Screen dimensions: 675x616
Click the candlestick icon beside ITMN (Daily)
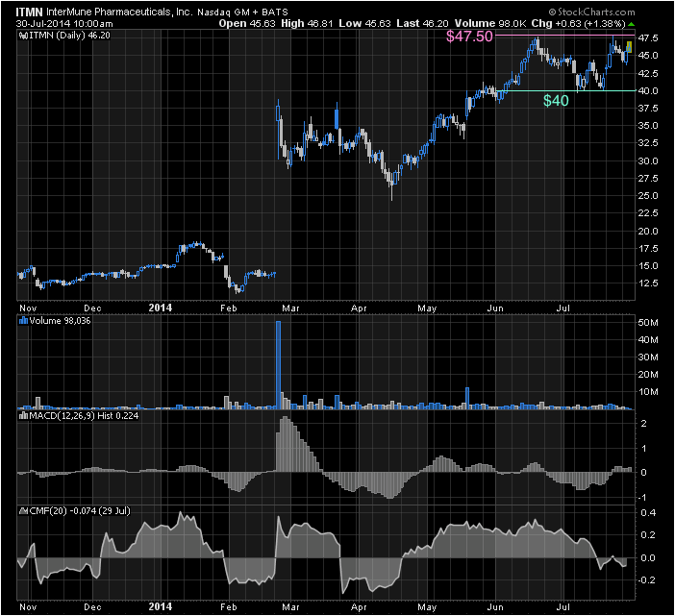point(23,36)
